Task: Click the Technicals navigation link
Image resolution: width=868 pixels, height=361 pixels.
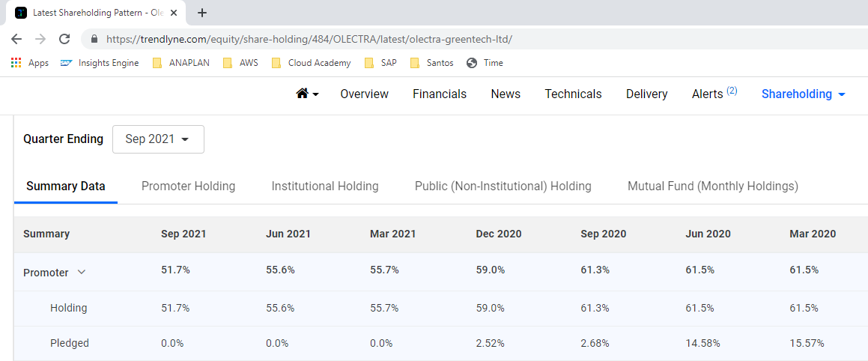Action: tap(573, 94)
